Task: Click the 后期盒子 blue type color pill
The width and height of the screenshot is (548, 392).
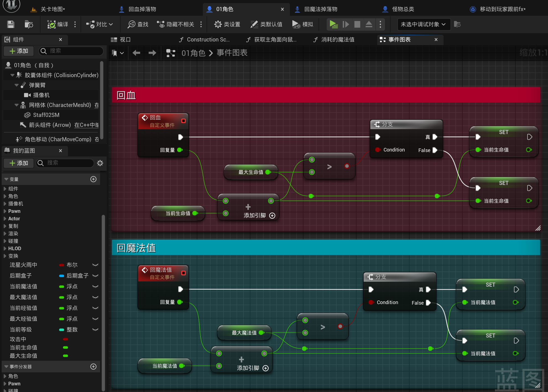Action: click(x=62, y=276)
